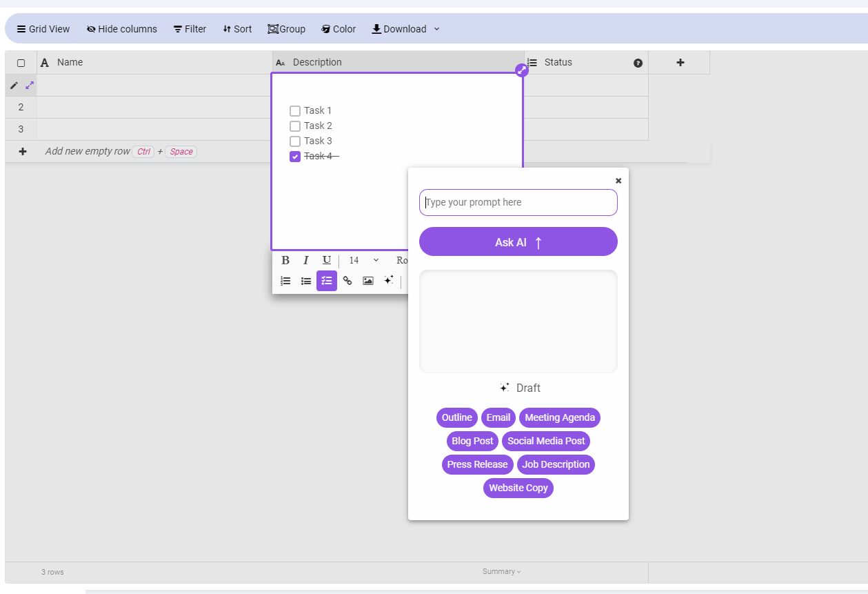Open the Group tool
Viewport: 868px width, 594px height.
click(286, 29)
